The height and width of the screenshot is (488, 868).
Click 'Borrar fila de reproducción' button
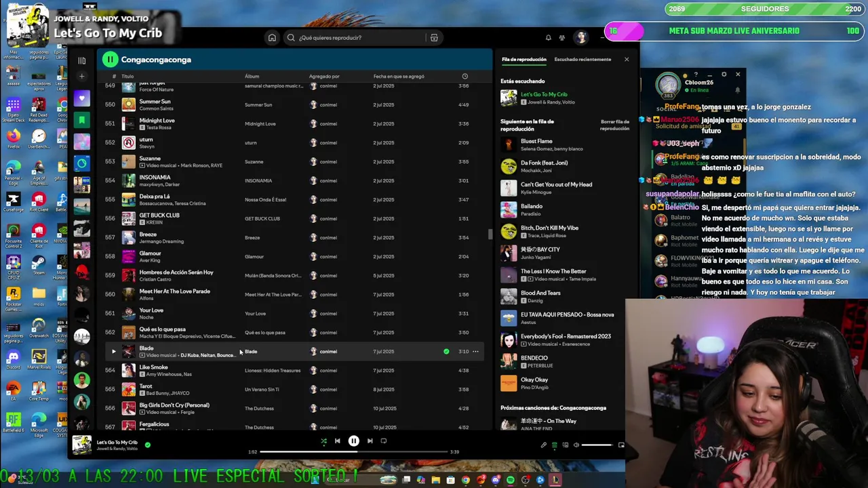click(614, 125)
